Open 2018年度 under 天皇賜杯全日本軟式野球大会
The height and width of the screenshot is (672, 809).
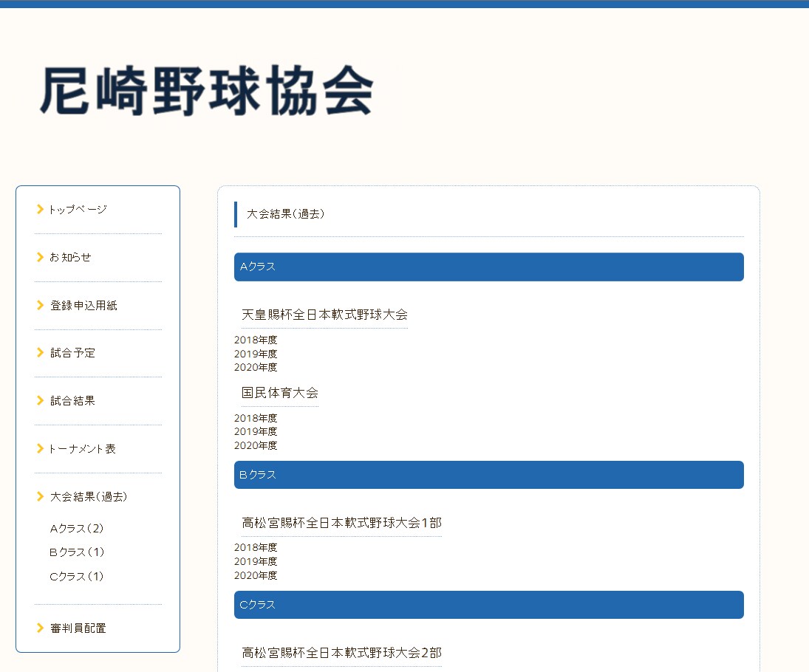(x=256, y=340)
